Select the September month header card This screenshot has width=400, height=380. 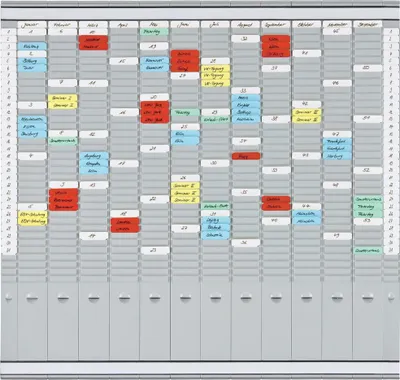276,25
